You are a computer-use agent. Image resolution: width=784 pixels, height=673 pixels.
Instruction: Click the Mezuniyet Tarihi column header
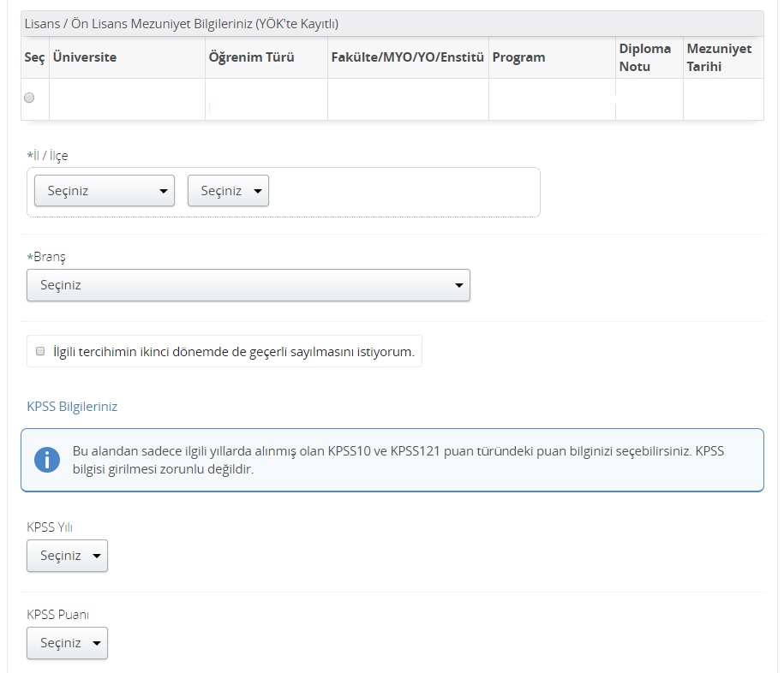[x=719, y=57]
